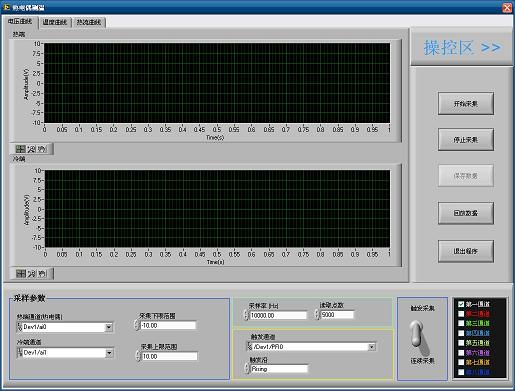This screenshot has width=515, height=391.
Task: Select the zoom tool under the bottom graph
Action: 31,274
